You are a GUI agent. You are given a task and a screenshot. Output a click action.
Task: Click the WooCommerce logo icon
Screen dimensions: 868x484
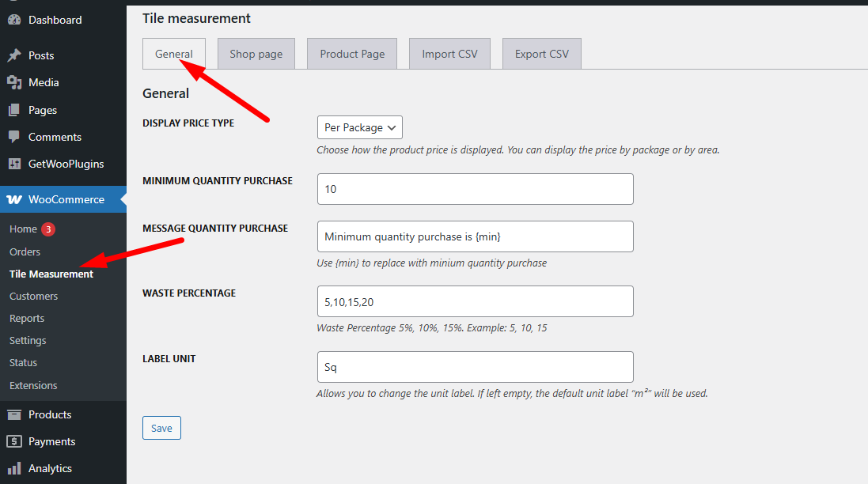pos(14,199)
